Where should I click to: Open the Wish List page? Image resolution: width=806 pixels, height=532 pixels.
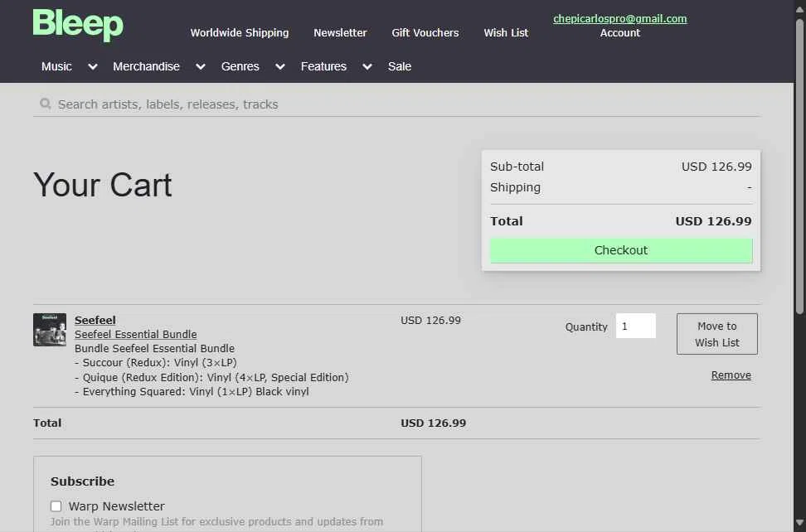pos(506,32)
